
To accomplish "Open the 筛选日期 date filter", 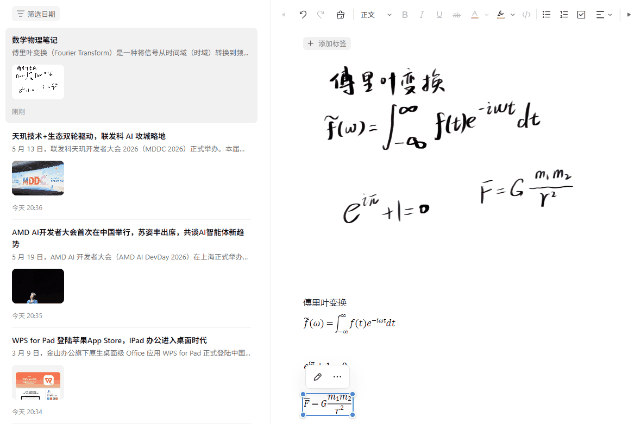I will point(36,14).
